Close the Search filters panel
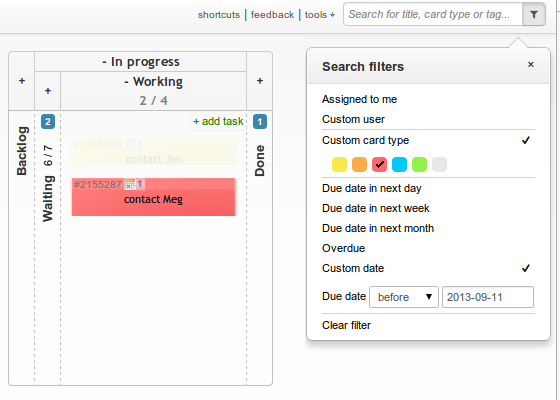Viewport: 560px width, 400px height. (531, 64)
